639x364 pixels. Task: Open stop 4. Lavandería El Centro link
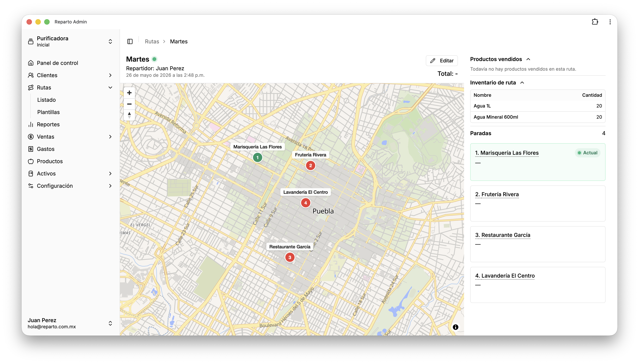505,276
